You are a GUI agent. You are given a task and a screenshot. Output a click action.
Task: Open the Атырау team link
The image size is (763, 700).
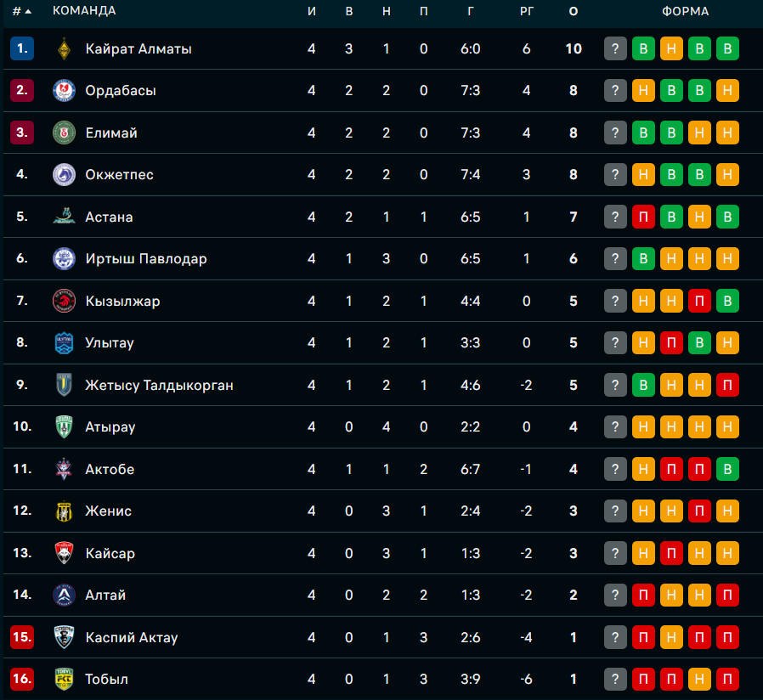(110, 427)
